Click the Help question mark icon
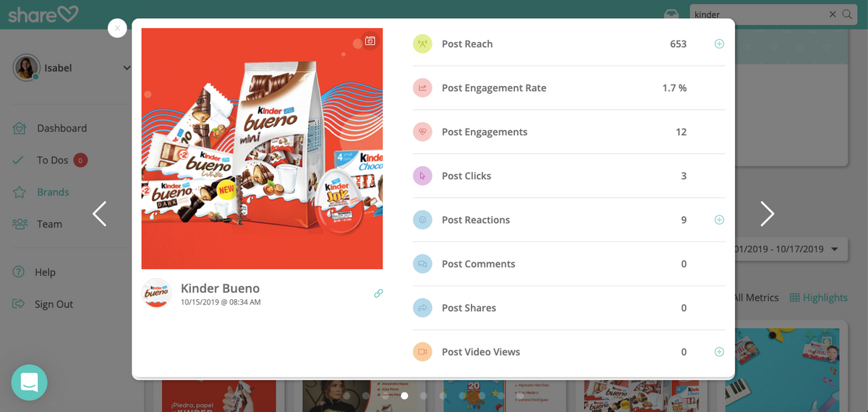The width and height of the screenshot is (868, 412). 19,272
